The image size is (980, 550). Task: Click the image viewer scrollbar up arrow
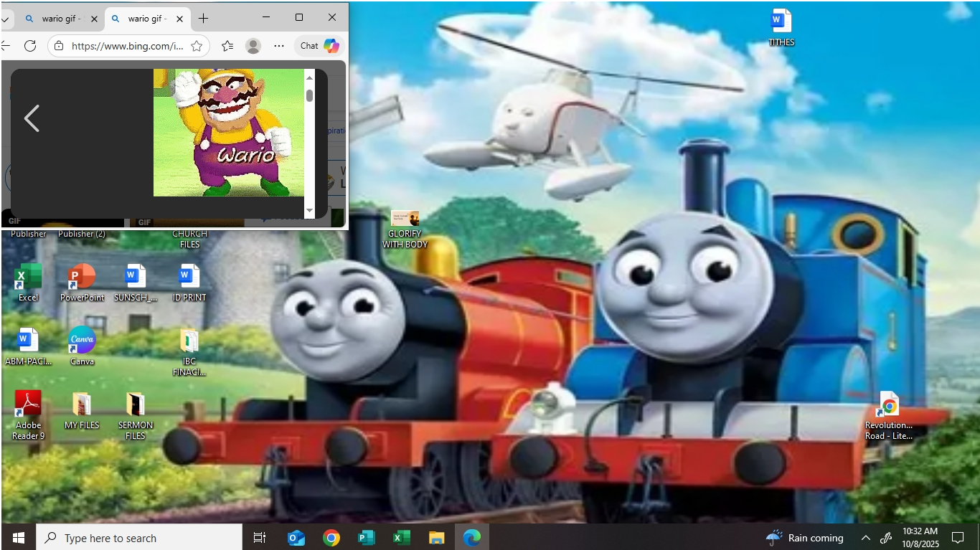coord(310,77)
